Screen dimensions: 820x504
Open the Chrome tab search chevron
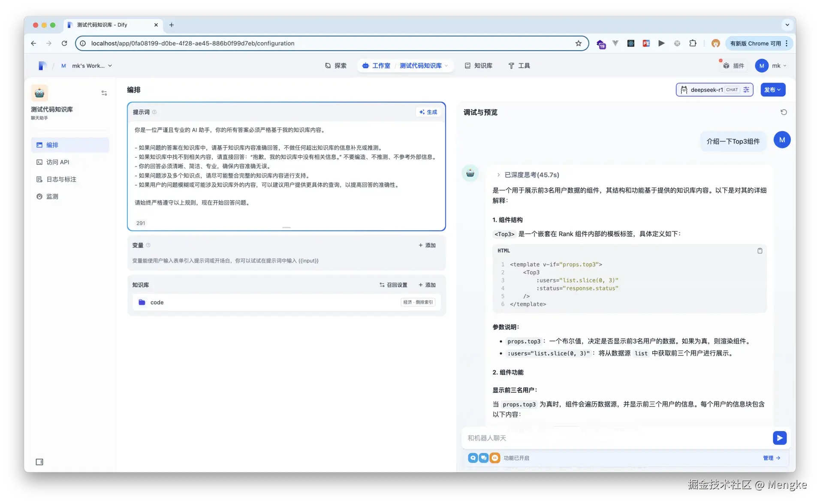tap(787, 25)
